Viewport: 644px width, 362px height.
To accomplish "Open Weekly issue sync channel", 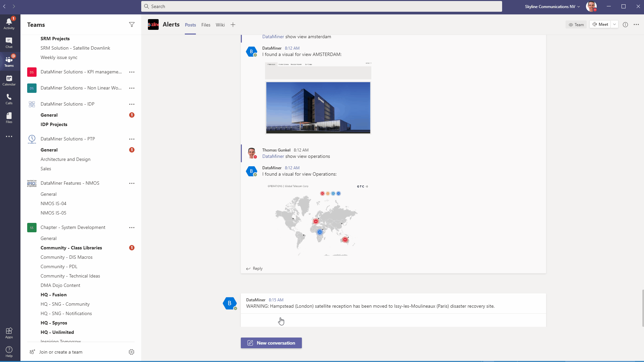I will (x=59, y=57).
